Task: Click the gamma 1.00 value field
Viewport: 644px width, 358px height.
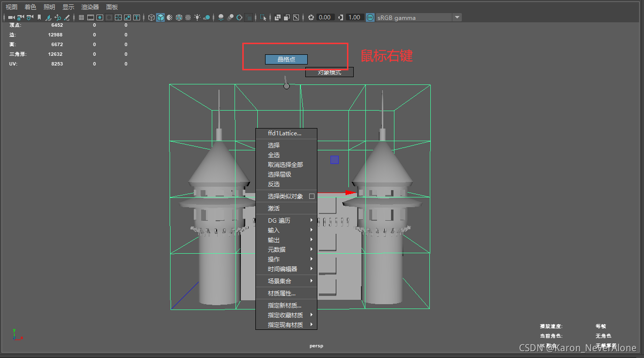Action: [354, 17]
